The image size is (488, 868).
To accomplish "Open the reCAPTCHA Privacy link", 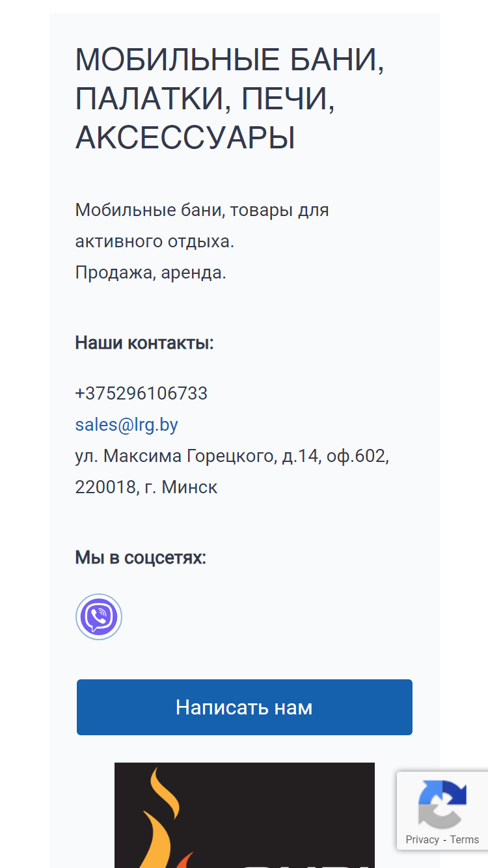I will click(422, 839).
